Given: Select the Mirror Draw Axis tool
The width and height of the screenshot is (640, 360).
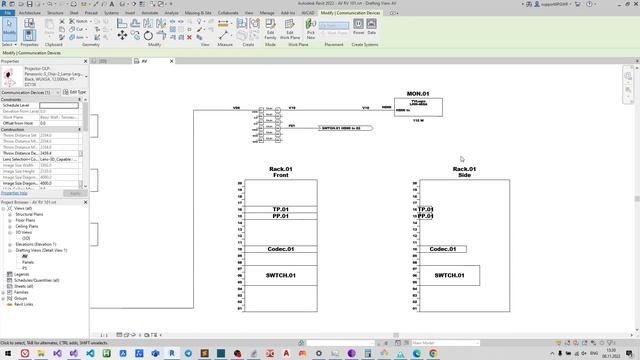Looking at the screenshot, I should click(161, 23).
